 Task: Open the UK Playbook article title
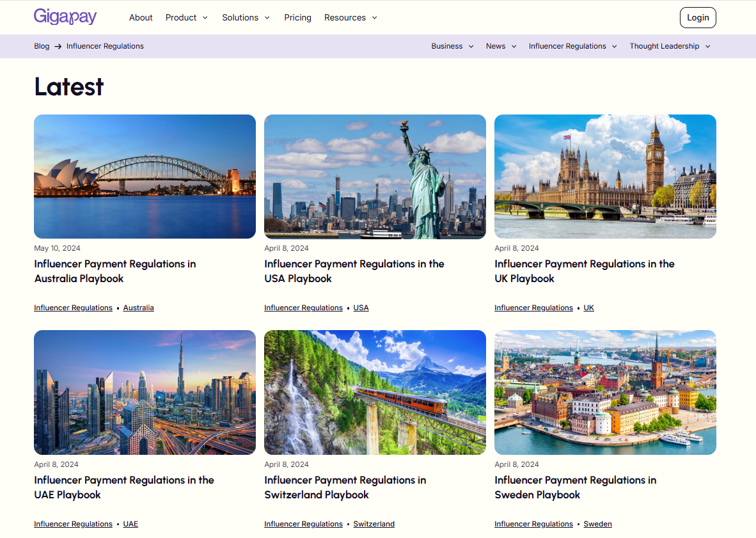pyautogui.click(x=585, y=271)
